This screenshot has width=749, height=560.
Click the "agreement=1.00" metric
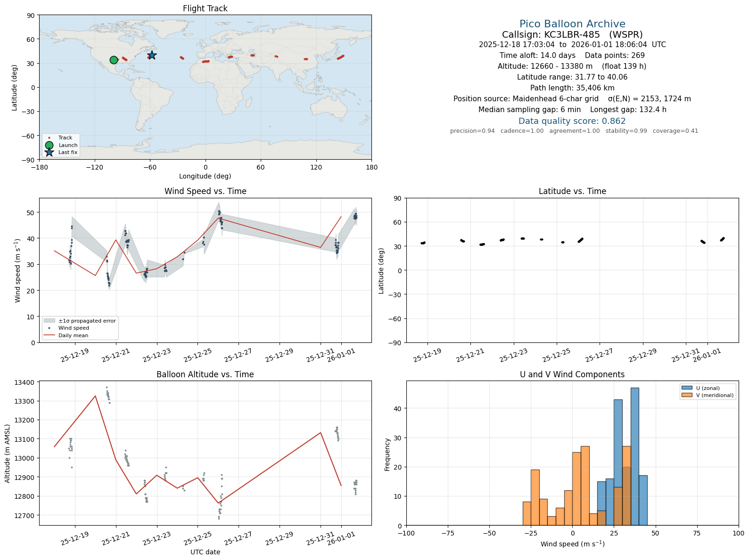click(x=575, y=131)
